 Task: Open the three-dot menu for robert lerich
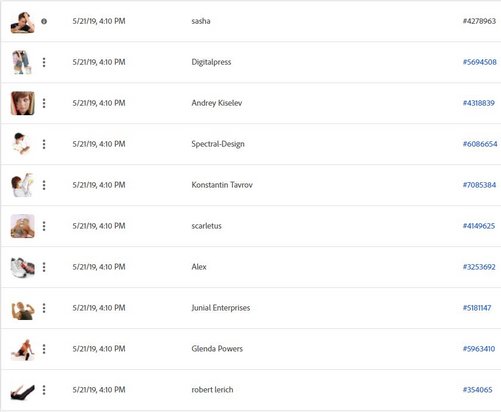(x=44, y=390)
